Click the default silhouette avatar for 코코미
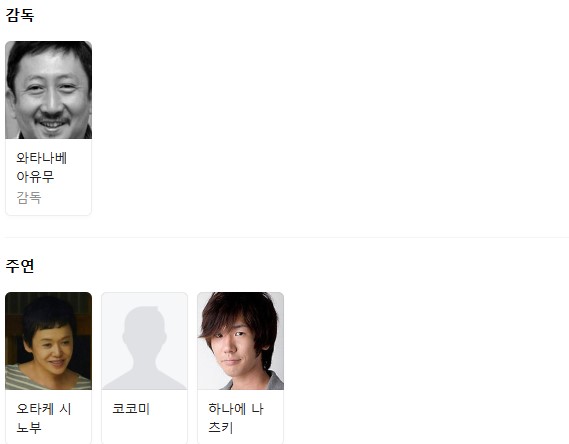This screenshot has height=444, width=569. click(x=144, y=341)
